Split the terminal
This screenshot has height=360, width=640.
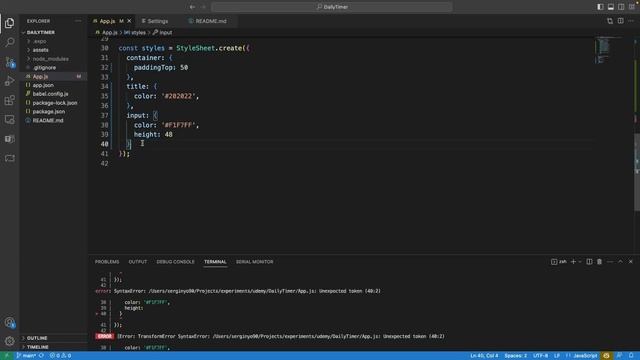click(589, 262)
